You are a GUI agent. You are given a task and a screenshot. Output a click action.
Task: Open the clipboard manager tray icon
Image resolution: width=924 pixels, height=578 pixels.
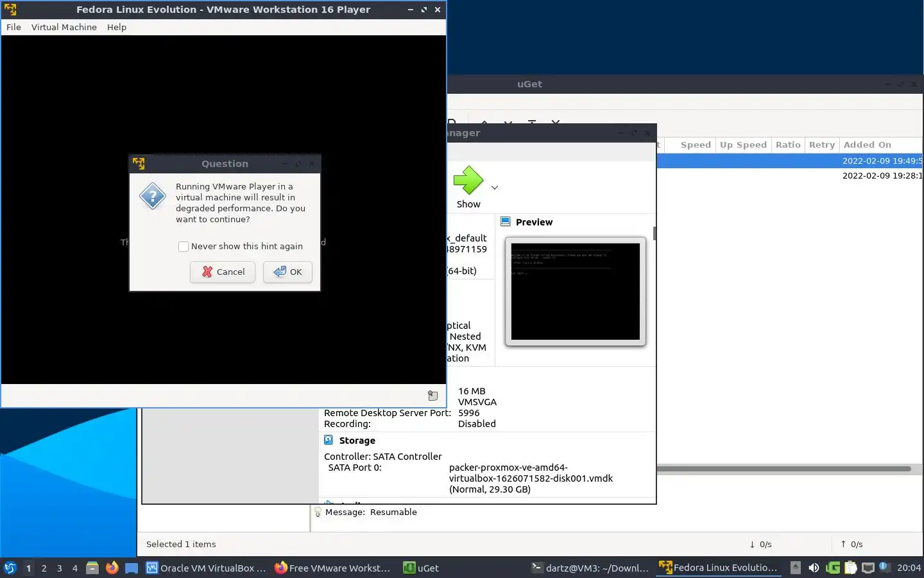pos(851,568)
